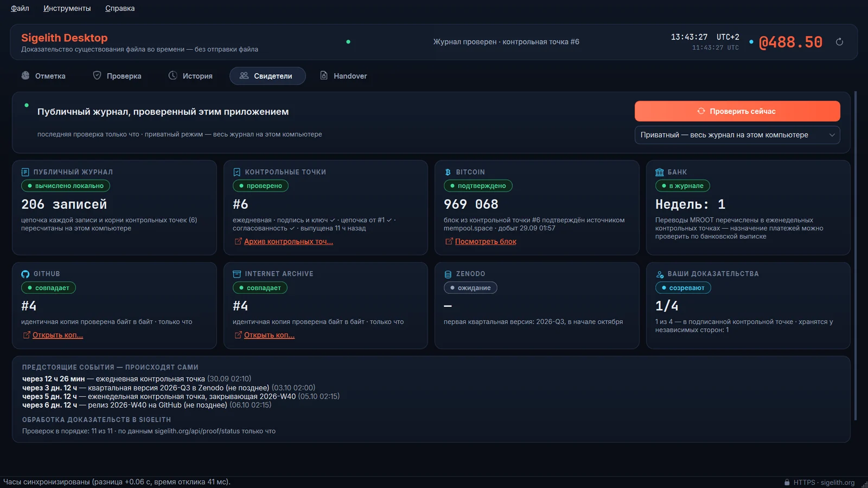Open the Справка menu
The image size is (868, 488).
(x=120, y=8)
